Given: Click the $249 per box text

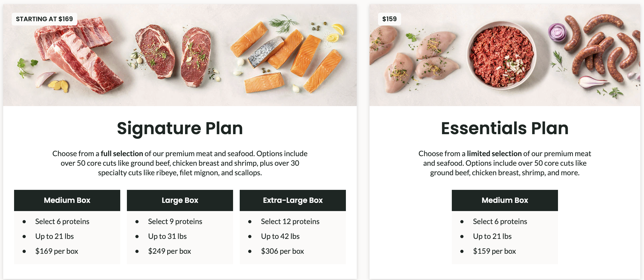Looking at the screenshot, I should coord(169,251).
